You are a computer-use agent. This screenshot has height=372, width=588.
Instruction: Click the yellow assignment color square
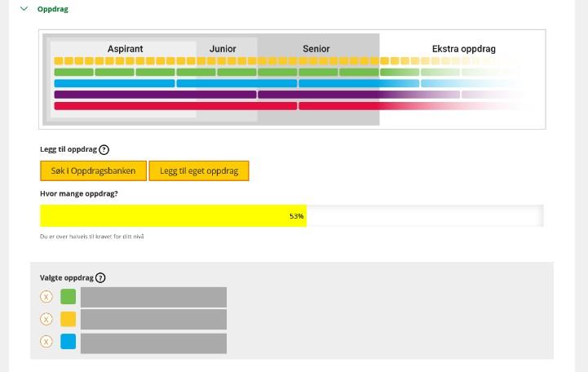[69, 319]
